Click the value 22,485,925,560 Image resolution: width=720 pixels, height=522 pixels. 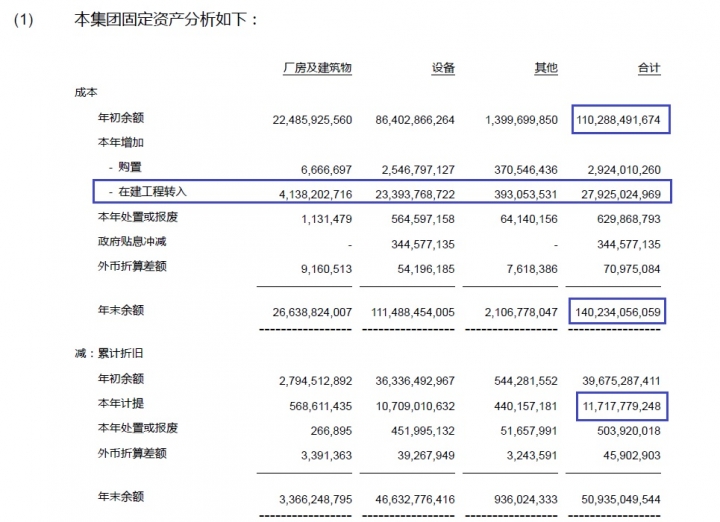(x=312, y=120)
